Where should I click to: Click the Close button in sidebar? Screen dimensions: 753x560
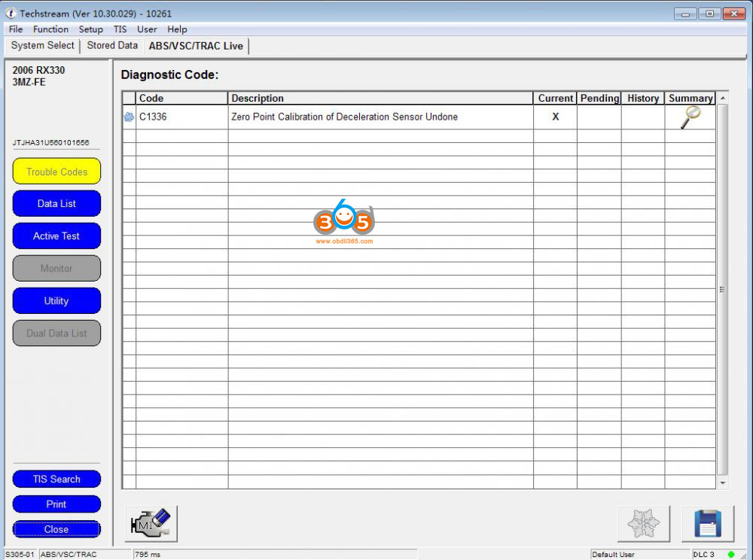56,529
